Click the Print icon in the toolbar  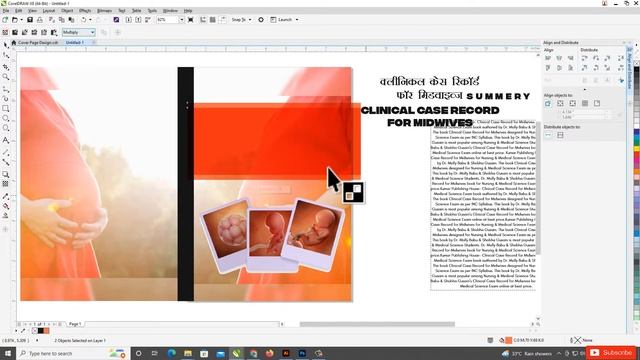[40, 20]
